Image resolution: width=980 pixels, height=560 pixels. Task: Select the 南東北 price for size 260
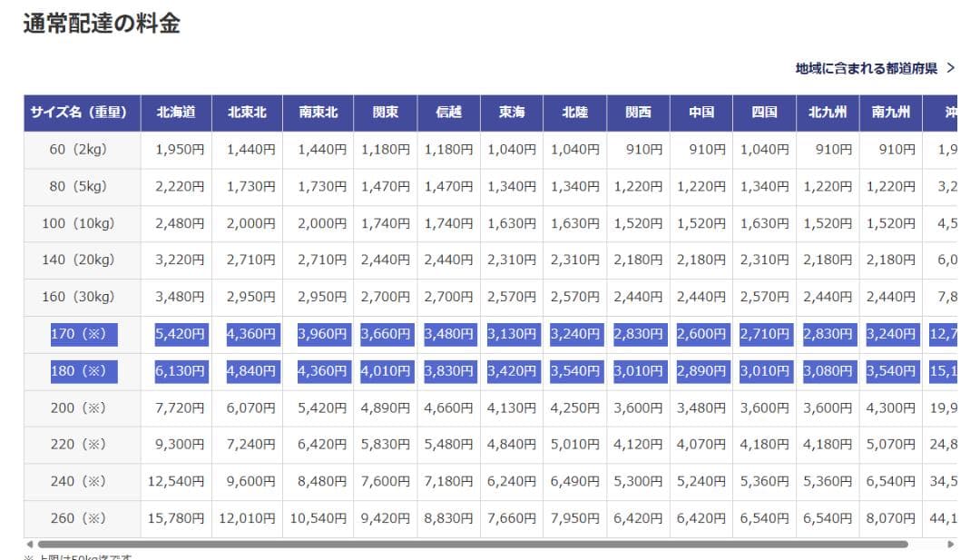(318, 518)
